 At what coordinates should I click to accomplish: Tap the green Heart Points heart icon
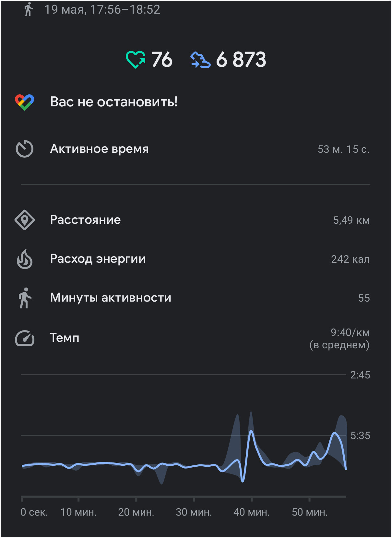click(135, 60)
